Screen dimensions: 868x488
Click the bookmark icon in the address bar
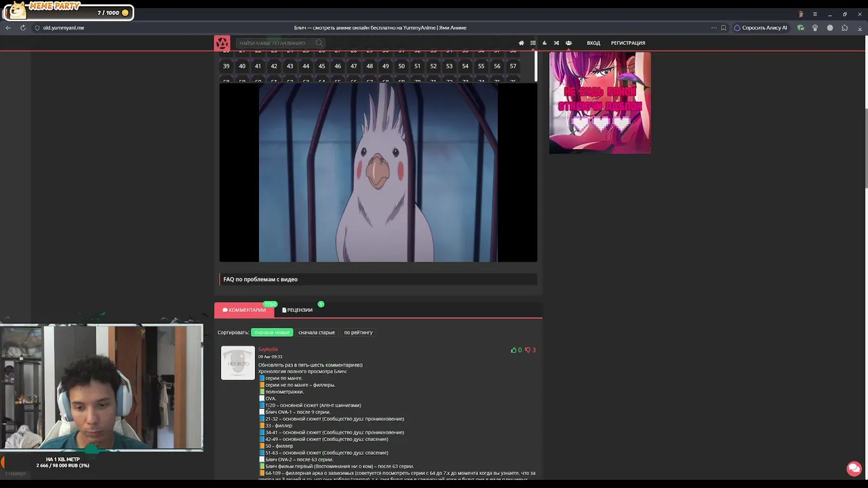pyautogui.click(x=724, y=28)
